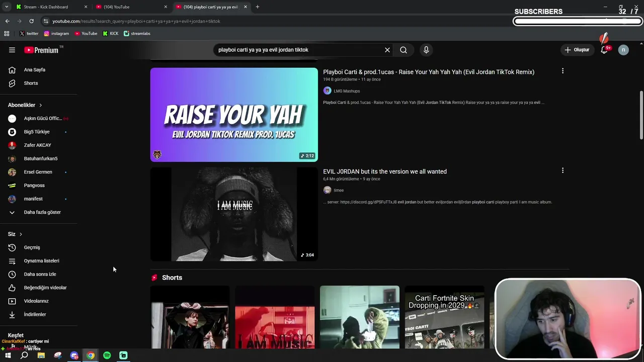644x362 pixels.
Task: Close the (104) YouTube tab
Action: pyautogui.click(x=166, y=7)
